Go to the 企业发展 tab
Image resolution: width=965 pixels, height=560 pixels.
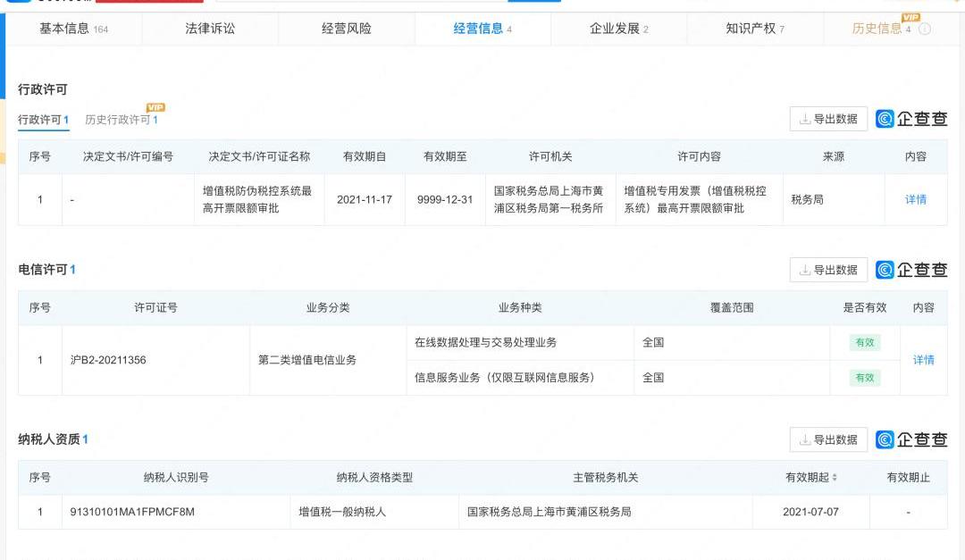tap(618, 29)
